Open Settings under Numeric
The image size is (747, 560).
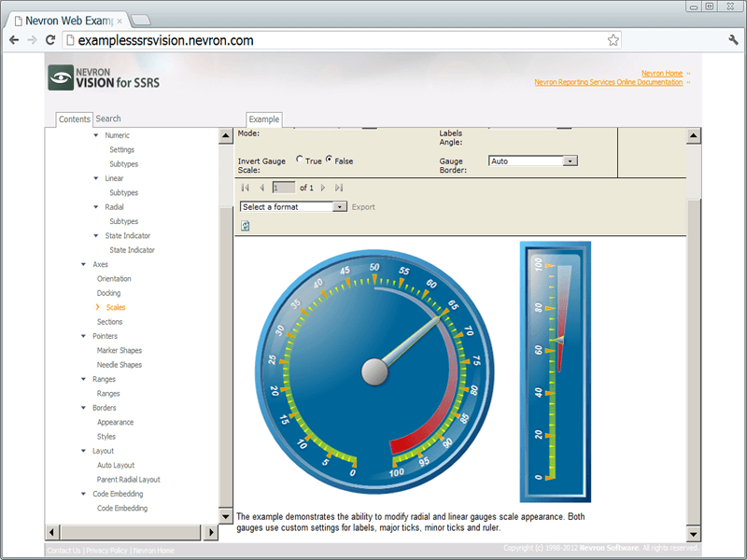coord(122,149)
